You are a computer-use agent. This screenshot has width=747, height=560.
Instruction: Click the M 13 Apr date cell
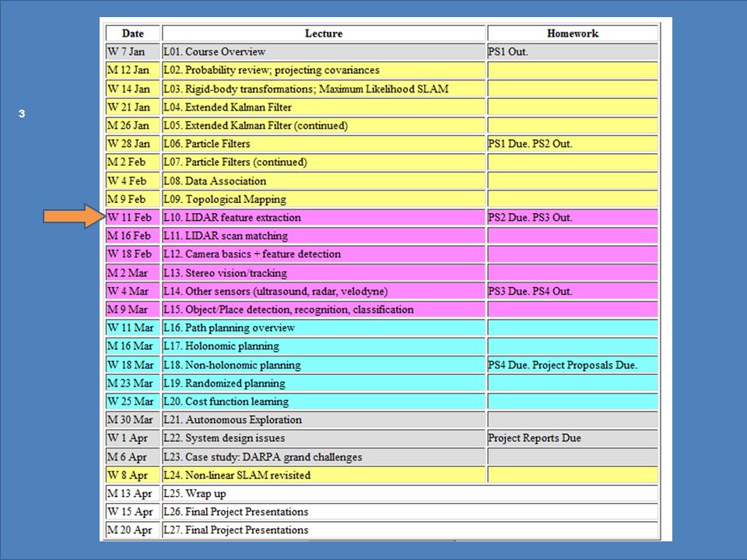tap(132, 494)
